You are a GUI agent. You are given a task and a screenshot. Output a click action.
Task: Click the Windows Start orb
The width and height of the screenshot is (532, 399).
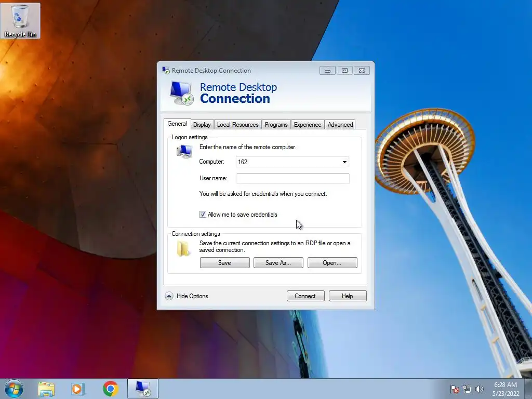point(14,389)
